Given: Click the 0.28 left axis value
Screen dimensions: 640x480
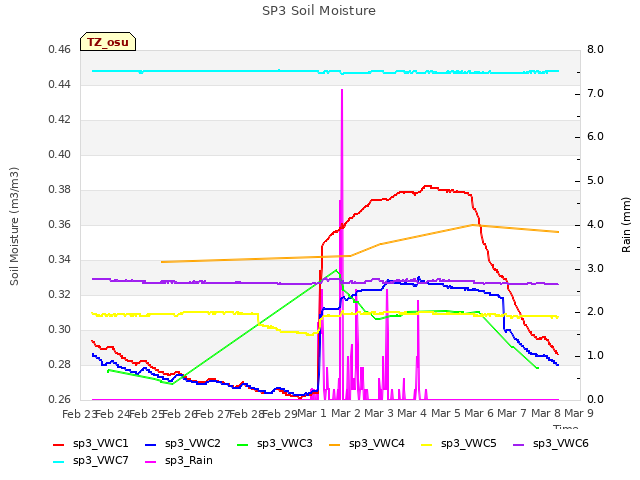Looking at the screenshot, I should click(x=60, y=364).
